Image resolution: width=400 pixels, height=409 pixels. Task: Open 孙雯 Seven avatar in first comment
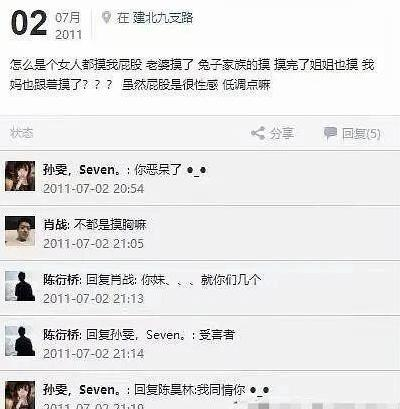(x=20, y=176)
